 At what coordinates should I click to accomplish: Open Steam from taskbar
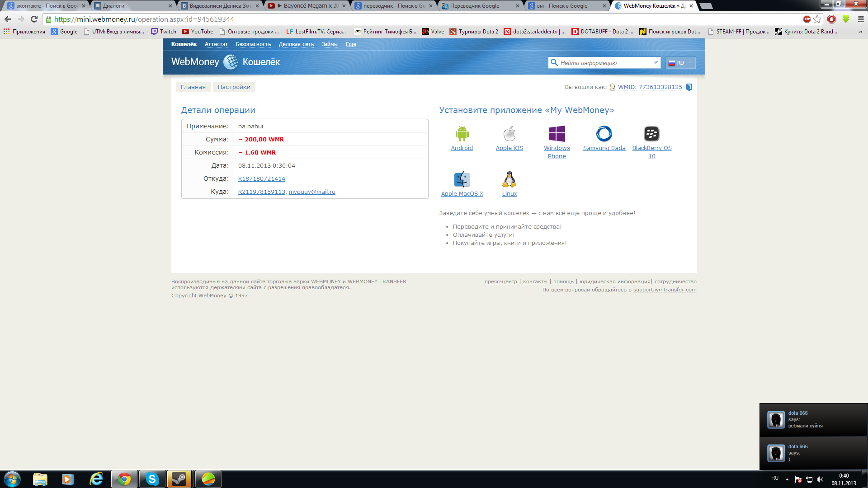click(179, 479)
